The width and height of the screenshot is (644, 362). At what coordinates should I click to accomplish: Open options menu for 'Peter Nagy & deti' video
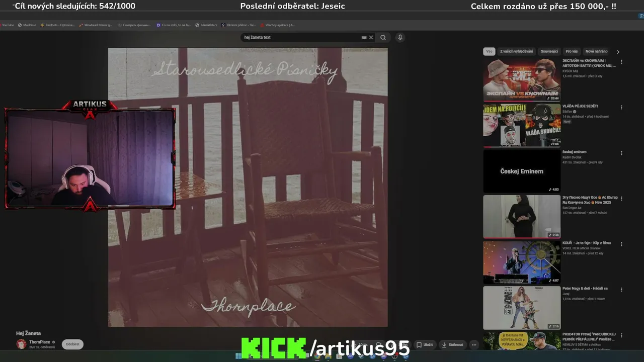(x=621, y=290)
